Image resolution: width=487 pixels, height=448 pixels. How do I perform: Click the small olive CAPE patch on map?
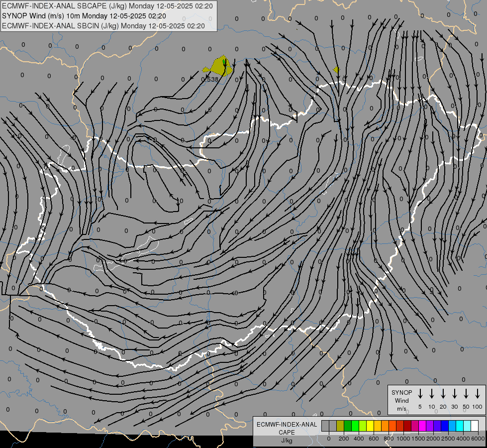coord(336,70)
